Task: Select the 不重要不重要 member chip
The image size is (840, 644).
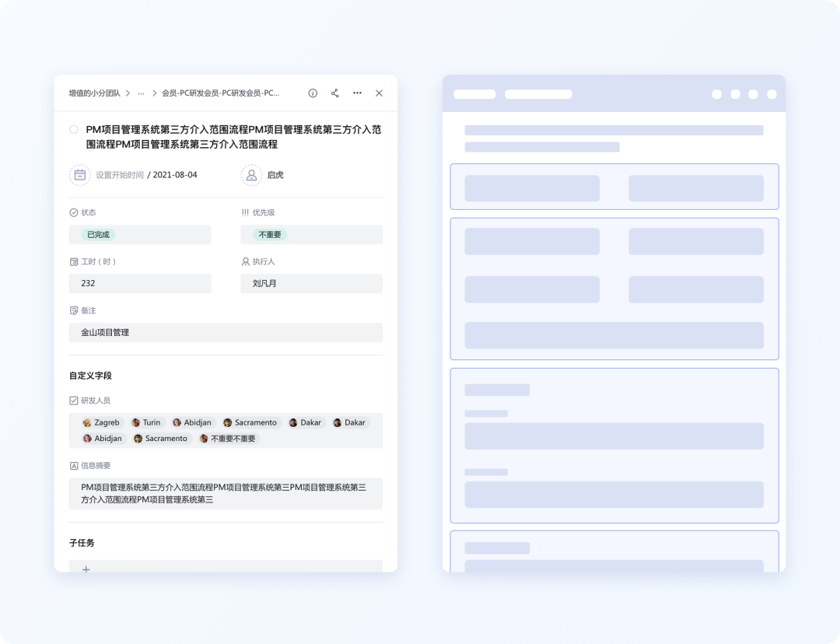Action: [228, 439]
